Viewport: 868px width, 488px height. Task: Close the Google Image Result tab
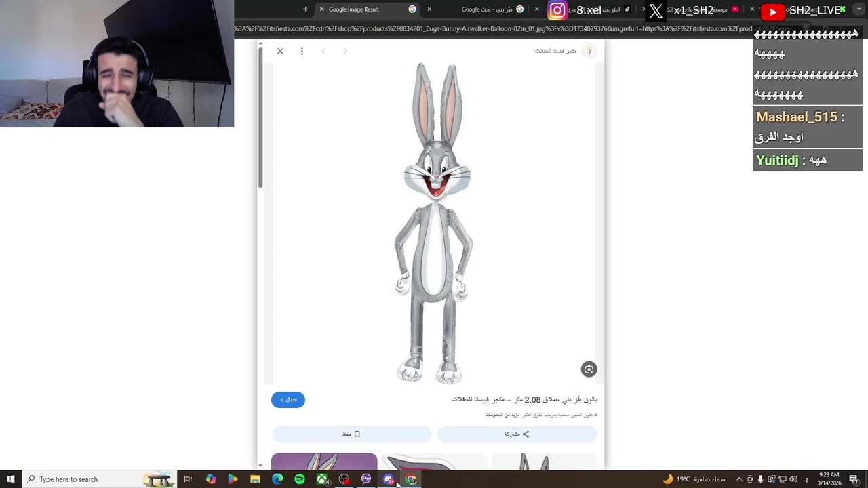pyautogui.click(x=322, y=9)
